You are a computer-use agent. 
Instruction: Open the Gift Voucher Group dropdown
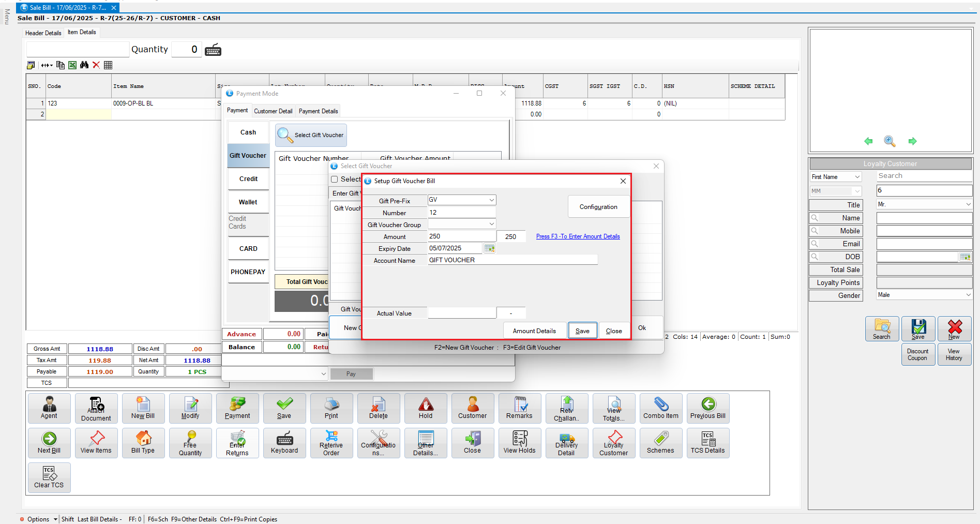pyautogui.click(x=491, y=224)
